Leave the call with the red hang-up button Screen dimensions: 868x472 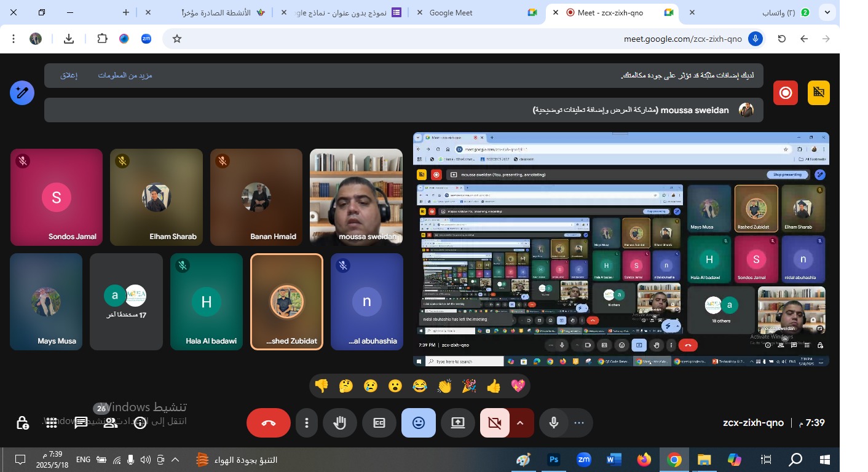point(269,423)
